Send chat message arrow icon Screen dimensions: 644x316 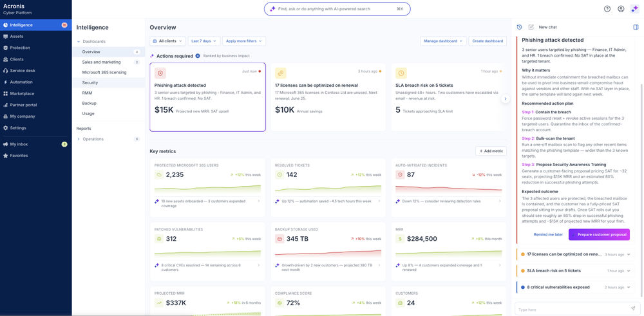pos(632,308)
